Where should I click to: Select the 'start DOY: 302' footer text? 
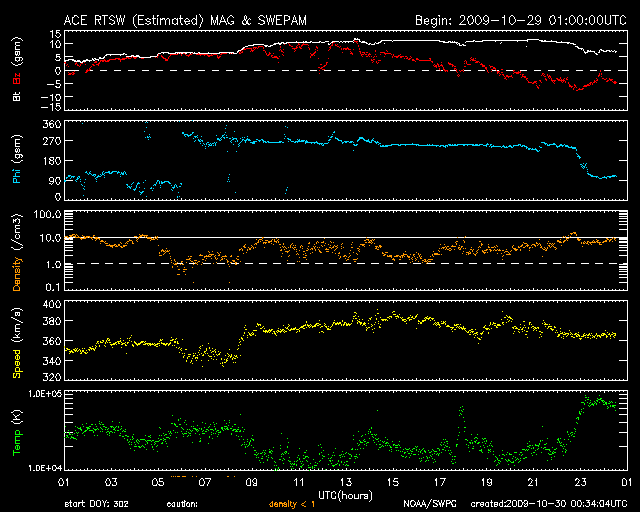[96, 504]
